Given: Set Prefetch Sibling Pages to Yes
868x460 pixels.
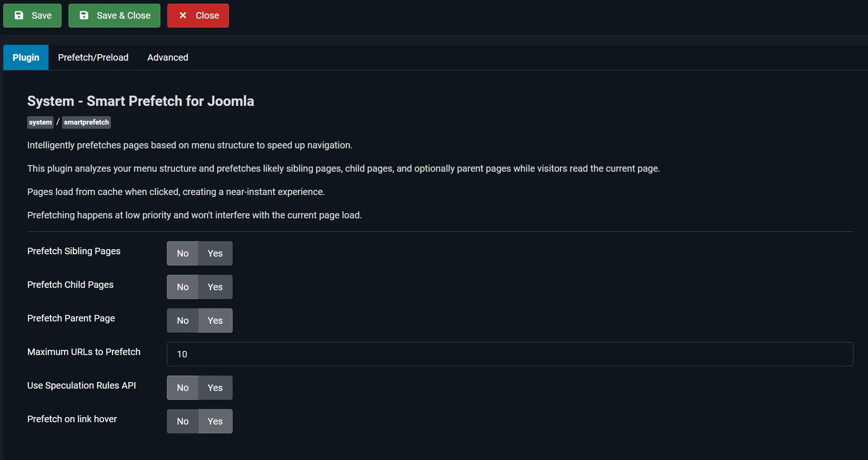Looking at the screenshot, I should [215, 253].
